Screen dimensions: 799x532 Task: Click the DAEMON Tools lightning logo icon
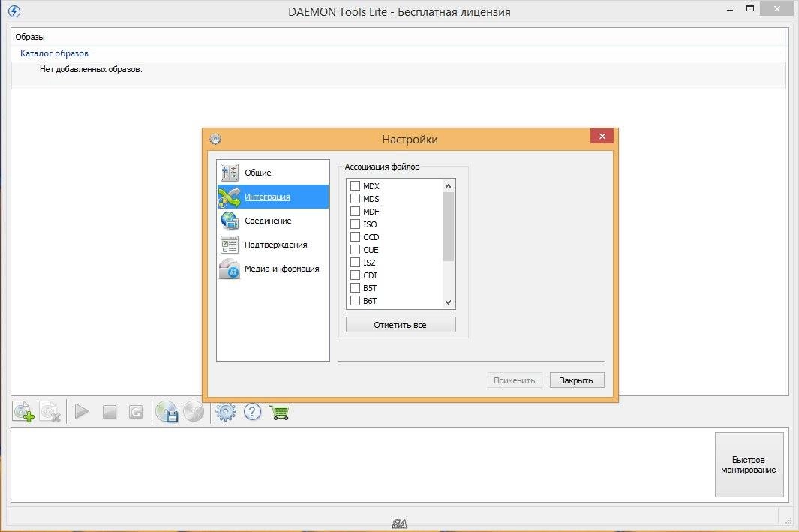click(14, 11)
